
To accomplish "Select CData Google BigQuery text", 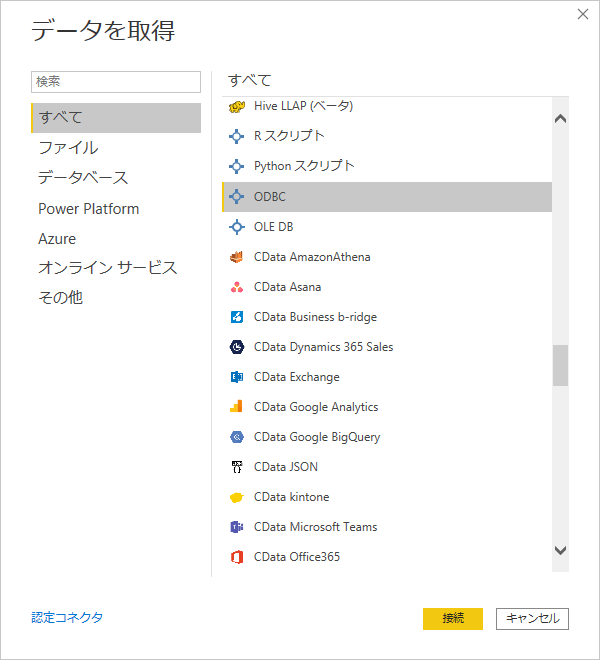I will click(x=317, y=437).
